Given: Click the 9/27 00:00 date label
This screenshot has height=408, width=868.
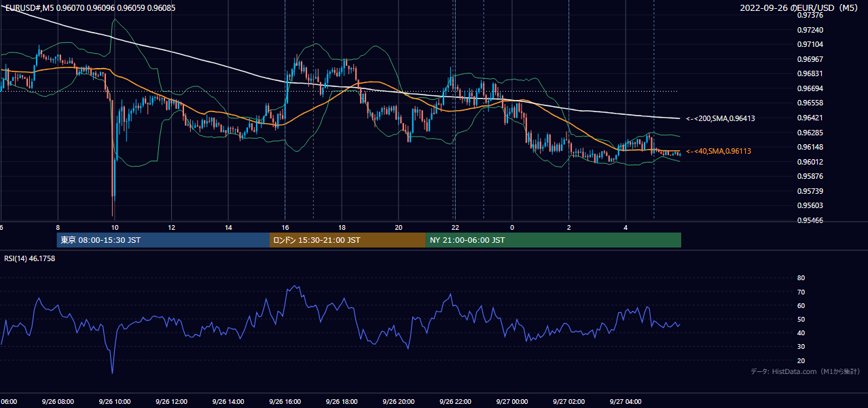Looking at the screenshot, I should point(512,402).
